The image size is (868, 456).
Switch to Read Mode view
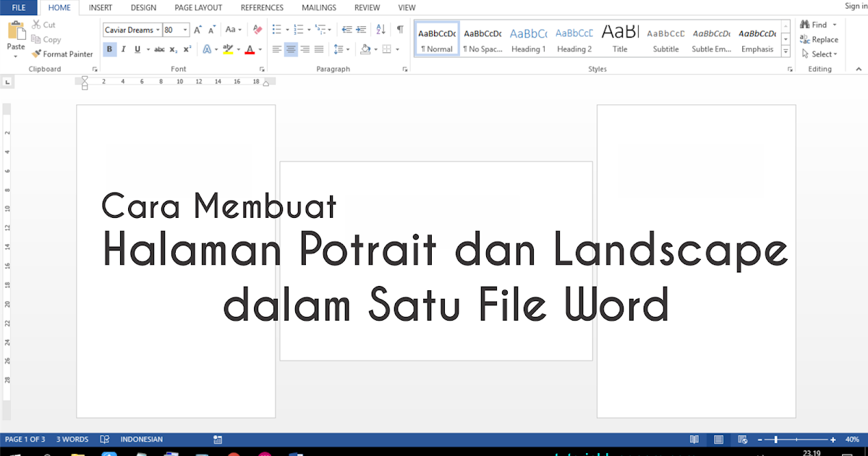coord(694,439)
